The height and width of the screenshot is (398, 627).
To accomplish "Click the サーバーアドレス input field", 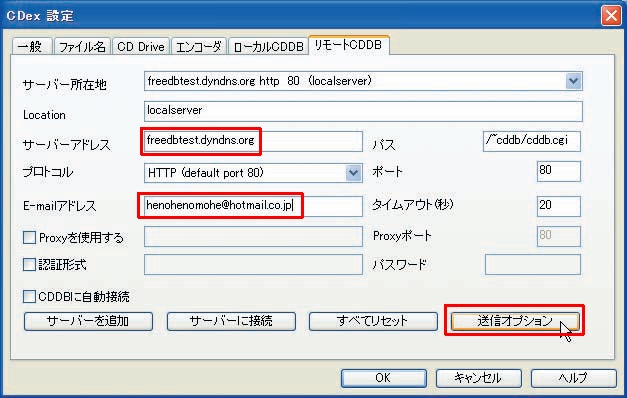I will point(253,141).
